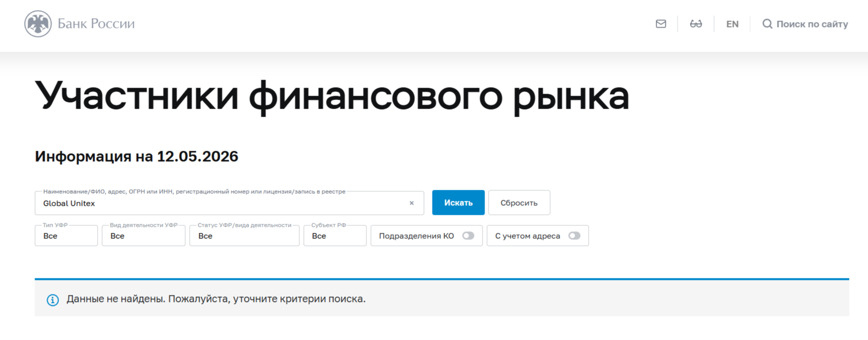
Task: Switch the site language to EN
Action: coord(732,24)
